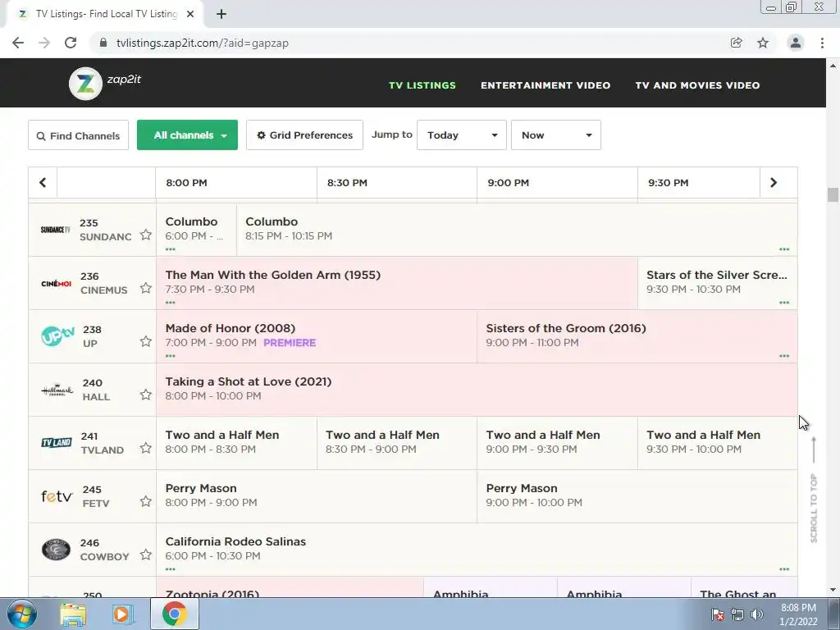Open Chrome three-dot menu
Screen dimensions: 840x630
click(x=822, y=43)
